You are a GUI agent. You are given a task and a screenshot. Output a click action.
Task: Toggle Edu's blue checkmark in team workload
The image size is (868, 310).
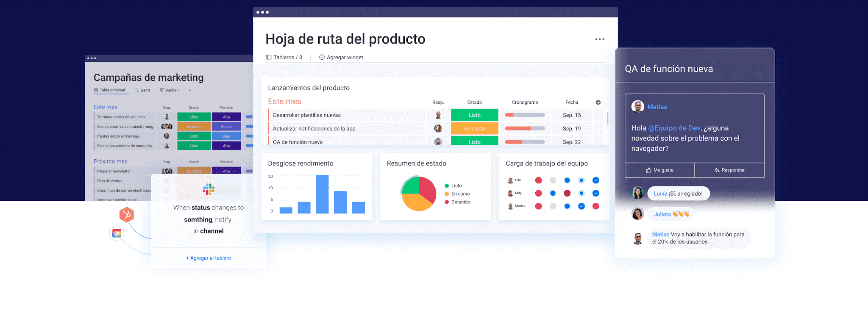595,180
